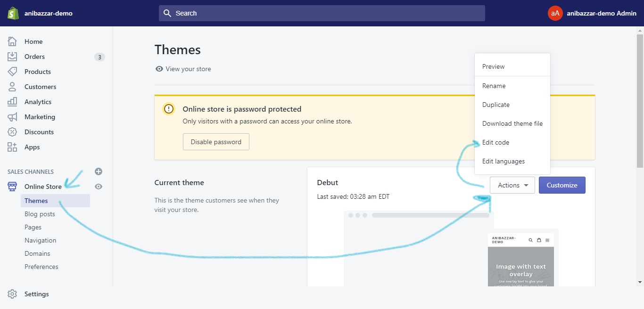
Task: Click the Orders inbox icon
Action: [x=12, y=57]
